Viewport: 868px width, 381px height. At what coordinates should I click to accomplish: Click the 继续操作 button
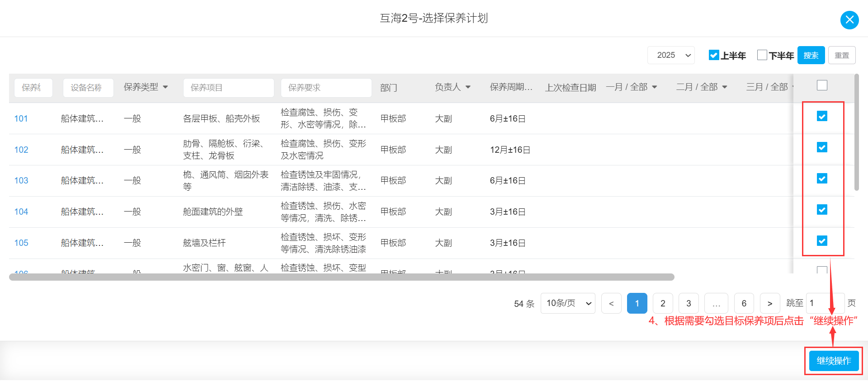[x=834, y=361]
